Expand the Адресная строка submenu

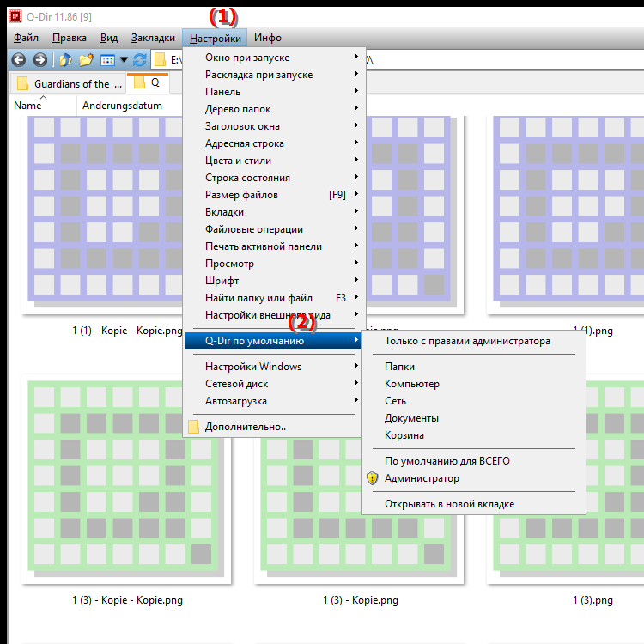tap(273, 143)
